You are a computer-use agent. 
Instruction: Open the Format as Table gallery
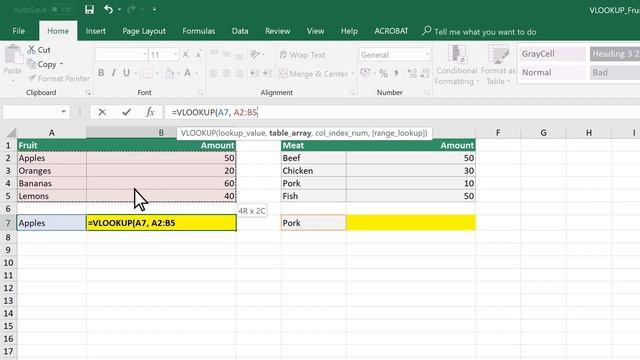pyautogui.click(x=498, y=65)
